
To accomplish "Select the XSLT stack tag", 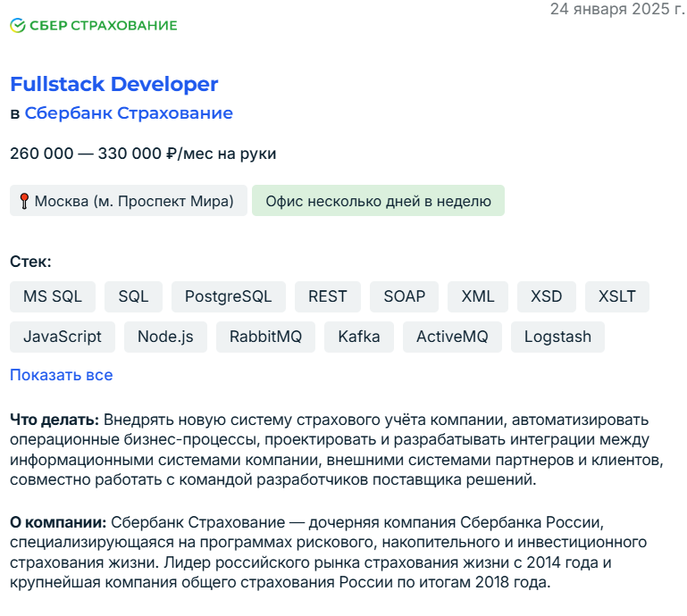I will [617, 296].
